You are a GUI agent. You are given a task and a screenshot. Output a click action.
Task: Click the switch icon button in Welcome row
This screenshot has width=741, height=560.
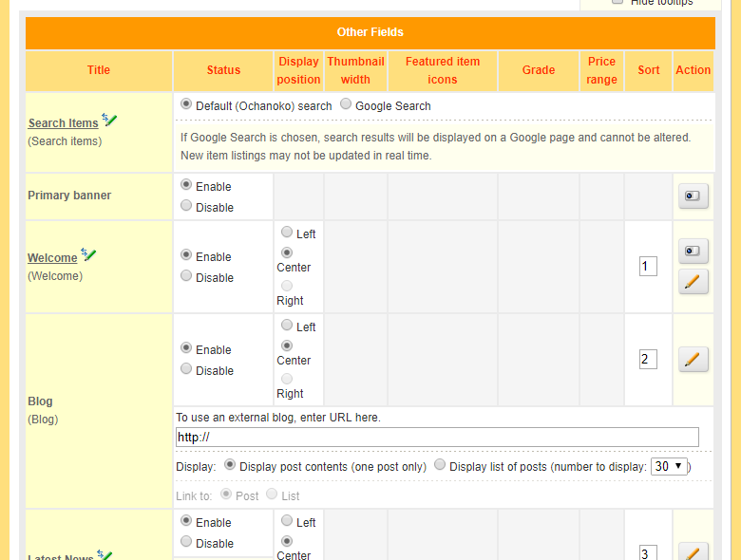[693, 251]
